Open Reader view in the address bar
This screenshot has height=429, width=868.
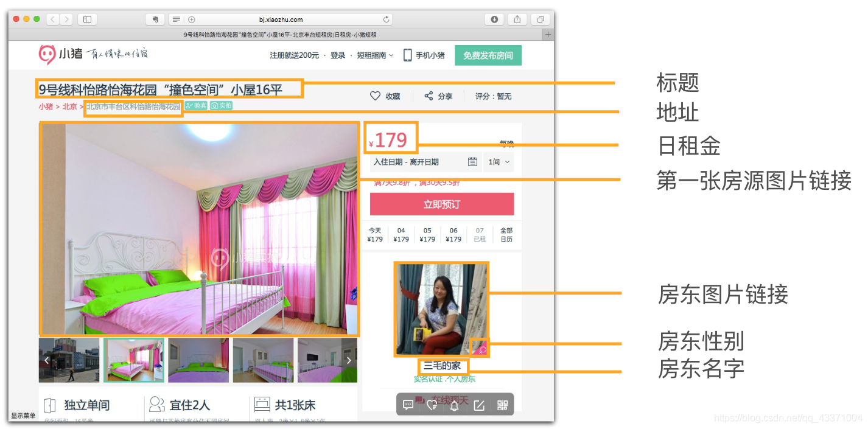176,19
